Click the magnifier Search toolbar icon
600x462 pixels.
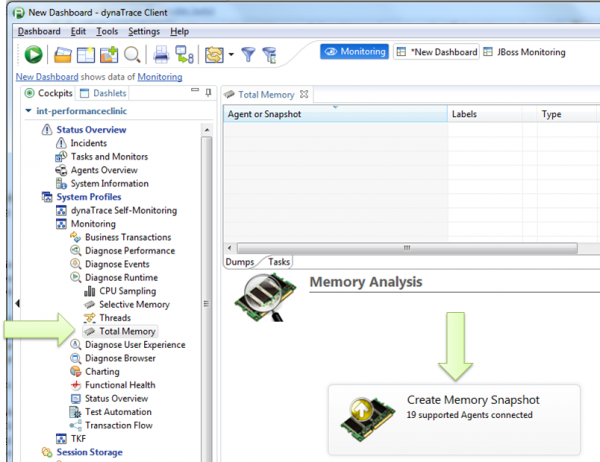(x=132, y=54)
